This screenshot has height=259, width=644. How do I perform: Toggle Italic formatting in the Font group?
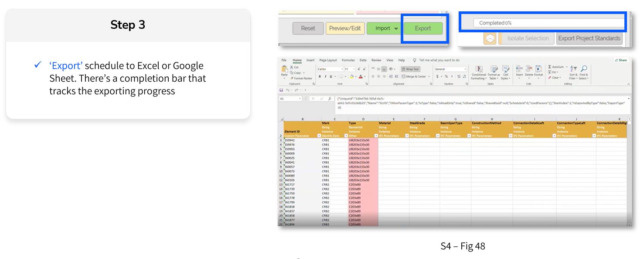click(326, 76)
